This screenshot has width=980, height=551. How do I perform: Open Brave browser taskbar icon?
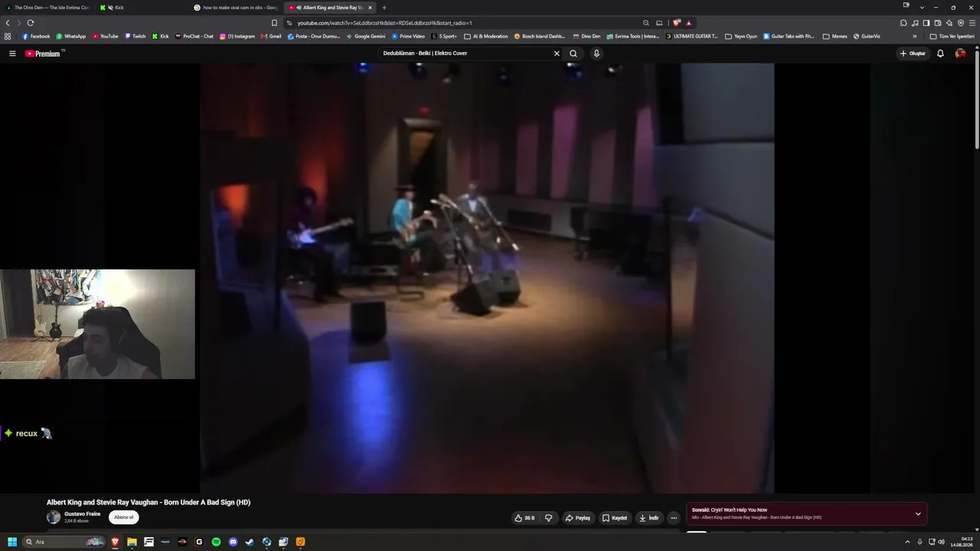click(x=115, y=542)
